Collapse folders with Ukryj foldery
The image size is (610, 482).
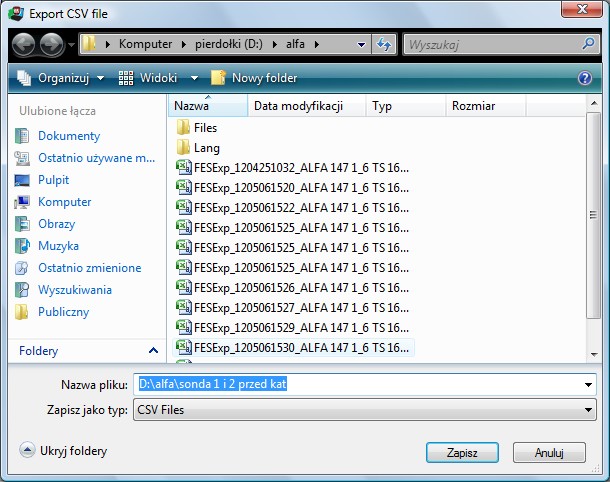(x=63, y=450)
